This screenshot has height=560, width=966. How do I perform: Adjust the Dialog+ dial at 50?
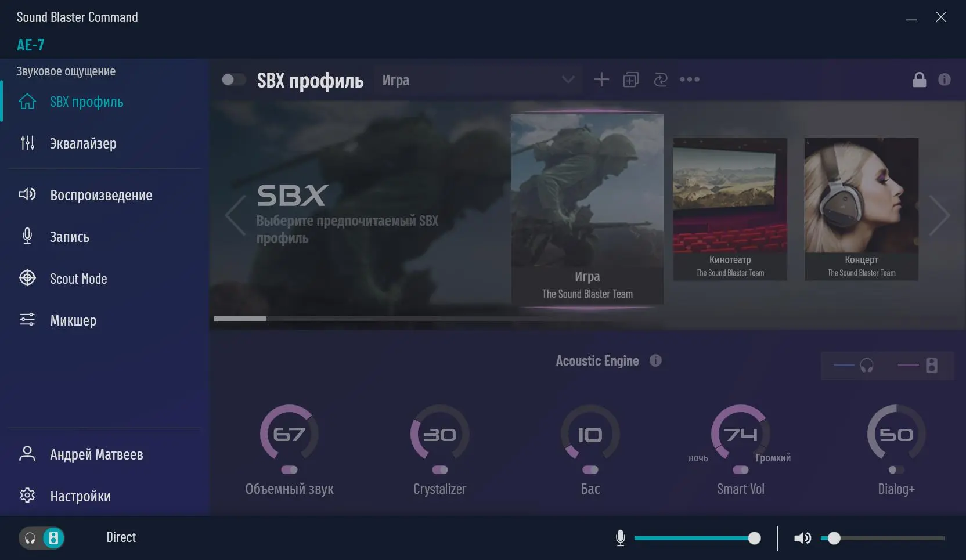click(x=896, y=433)
